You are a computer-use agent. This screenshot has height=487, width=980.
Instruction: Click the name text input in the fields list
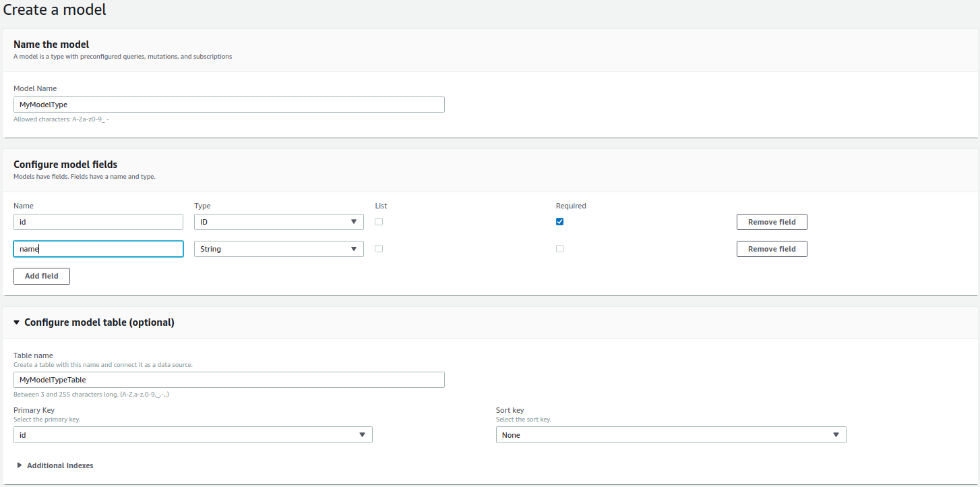tap(98, 248)
